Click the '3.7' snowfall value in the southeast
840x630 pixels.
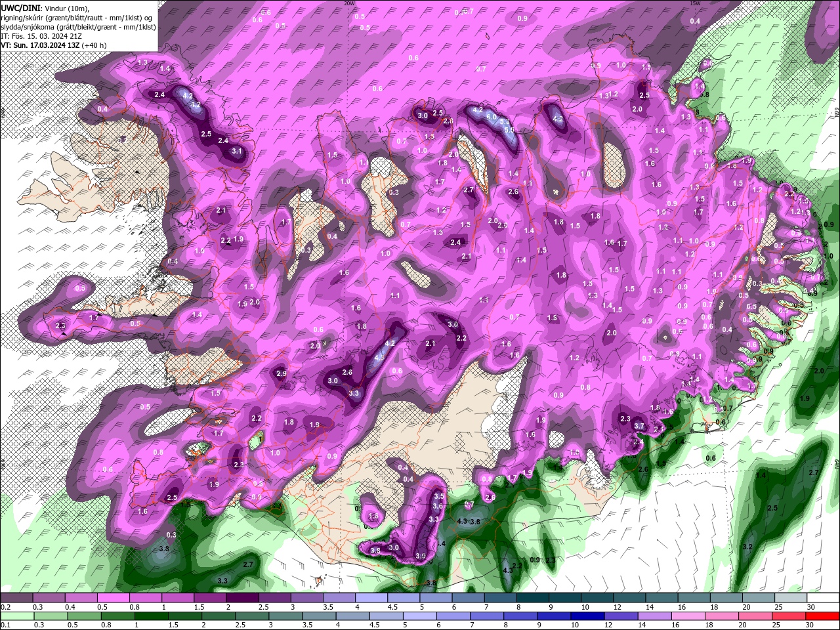tap(639, 427)
